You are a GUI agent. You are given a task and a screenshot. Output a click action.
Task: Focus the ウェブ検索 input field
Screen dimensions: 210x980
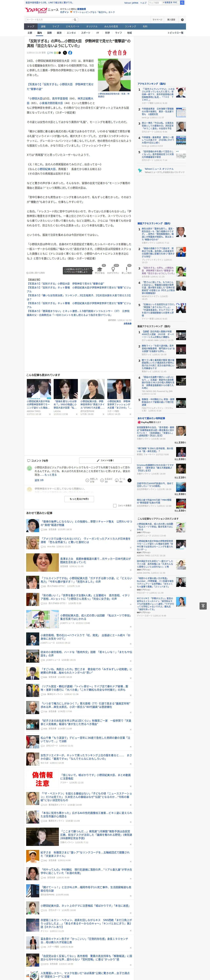point(155,3)
